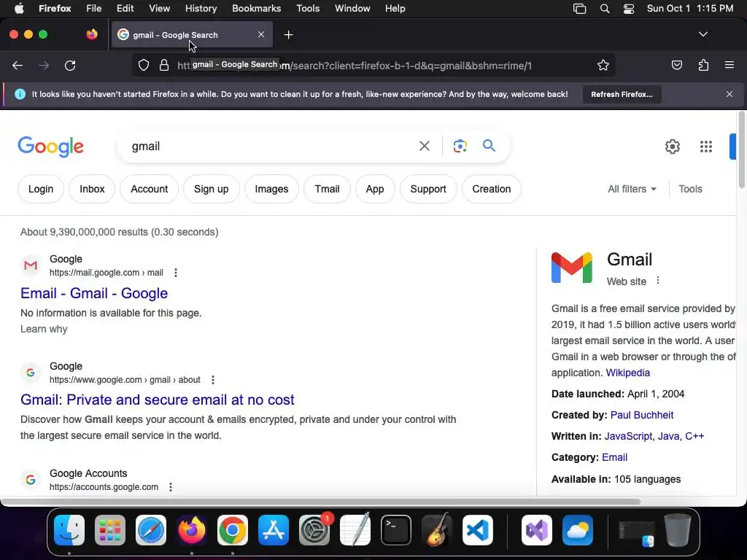Select the Support filter chip

[x=427, y=189]
